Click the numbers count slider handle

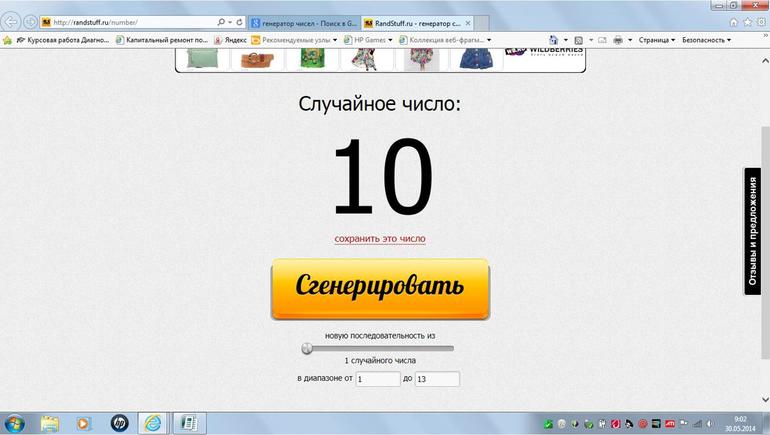[x=307, y=349]
